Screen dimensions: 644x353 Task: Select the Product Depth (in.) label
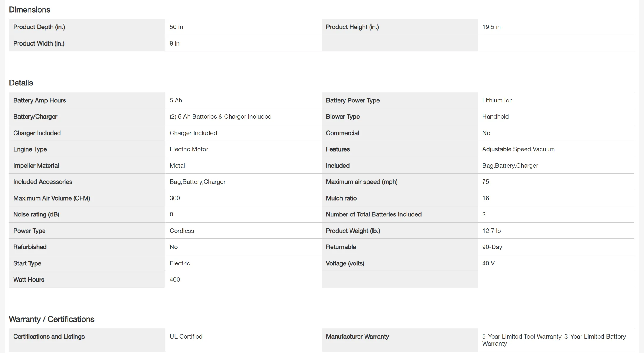pos(39,27)
